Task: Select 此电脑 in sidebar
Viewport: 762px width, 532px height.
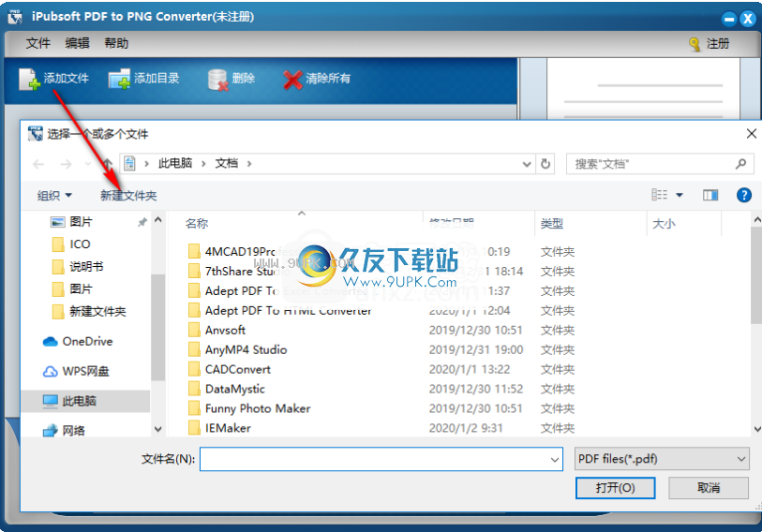Action: coord(85,401)
